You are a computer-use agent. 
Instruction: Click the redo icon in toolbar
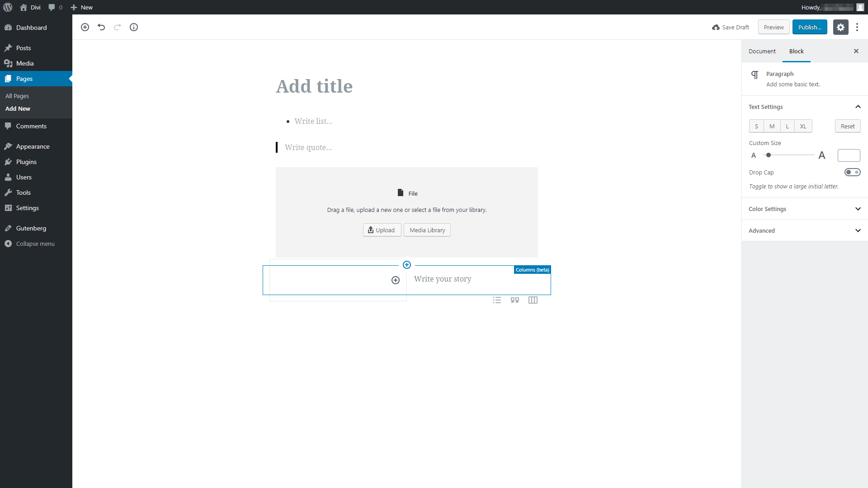click(118, 27)
